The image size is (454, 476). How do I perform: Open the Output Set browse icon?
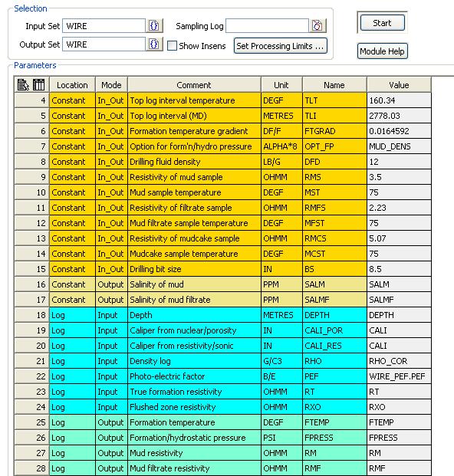point(154,44)
